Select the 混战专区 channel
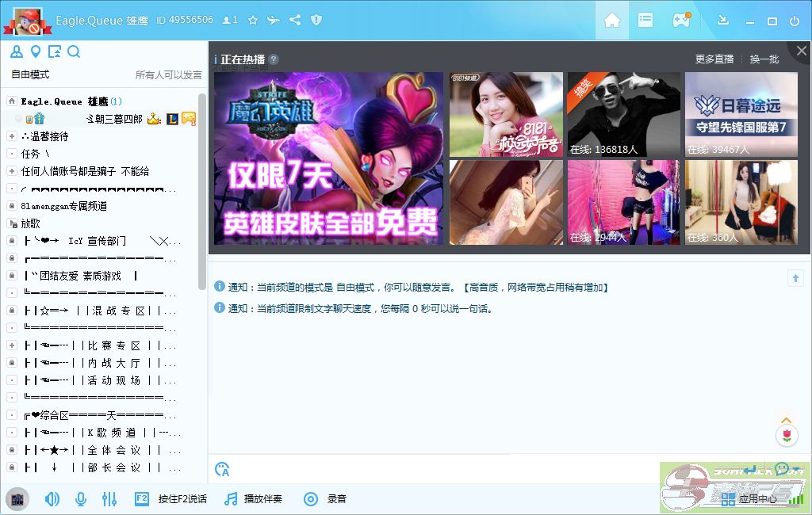 point(100,311)
